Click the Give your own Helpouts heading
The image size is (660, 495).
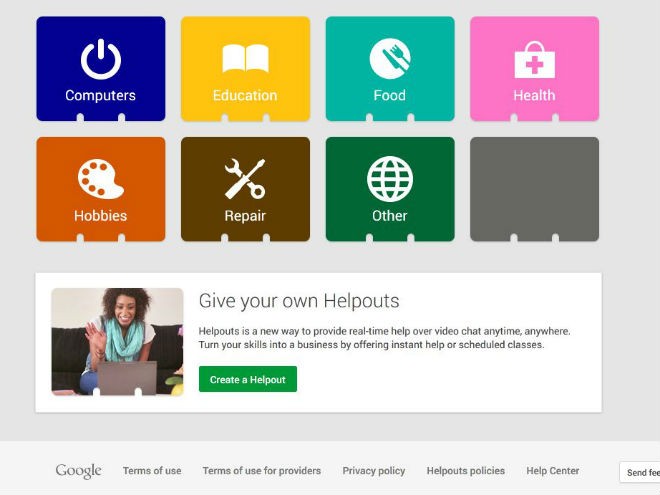[x=299, y=301]
